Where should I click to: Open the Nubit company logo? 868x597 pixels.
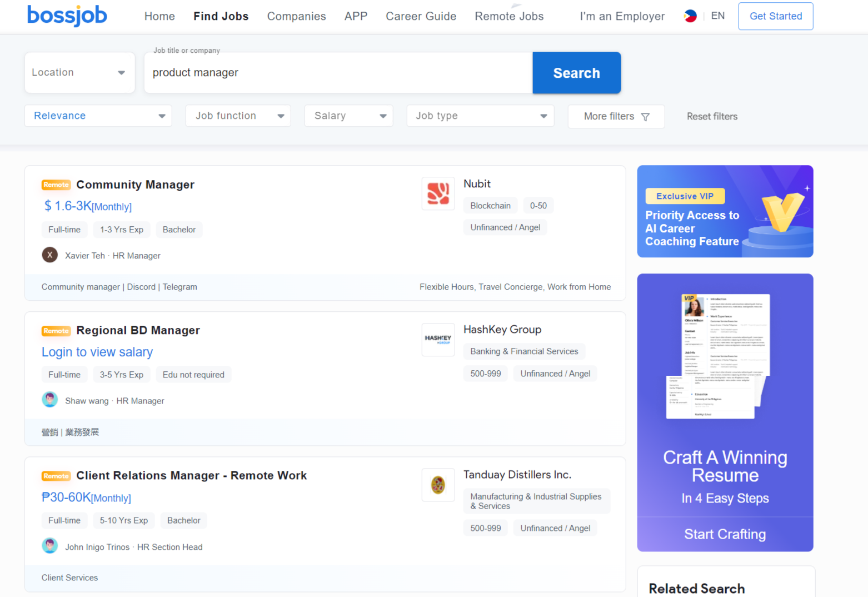[x=438, y=193]
